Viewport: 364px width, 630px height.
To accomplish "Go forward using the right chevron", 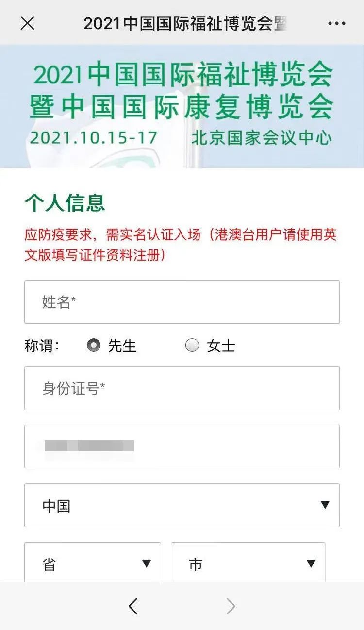I will click(x=231, y=606).
